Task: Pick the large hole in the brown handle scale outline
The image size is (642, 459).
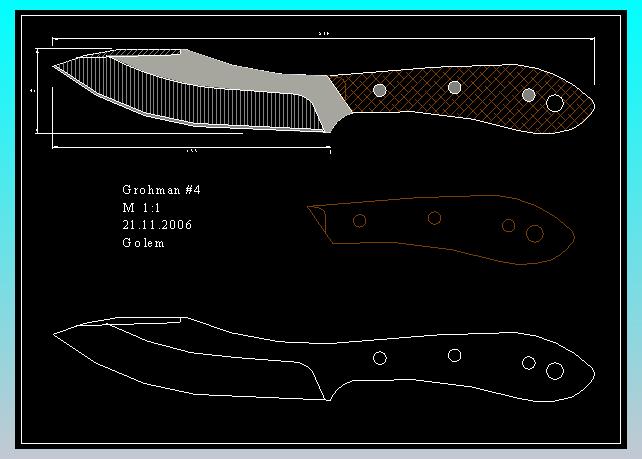Action: point(534,233)
